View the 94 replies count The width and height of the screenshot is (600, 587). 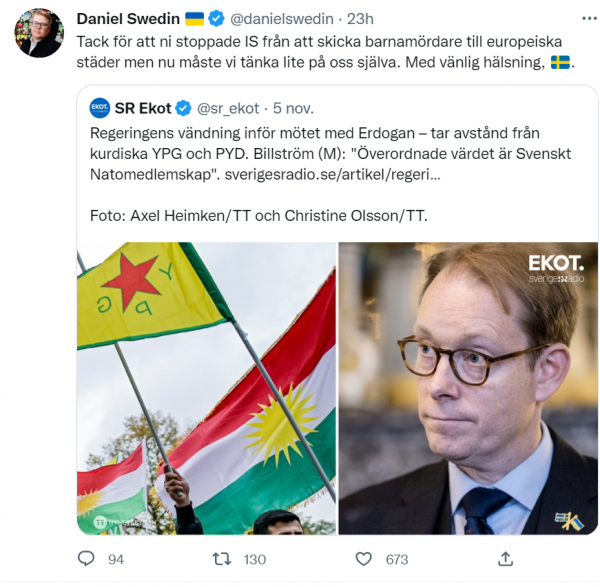click(116, 559)
